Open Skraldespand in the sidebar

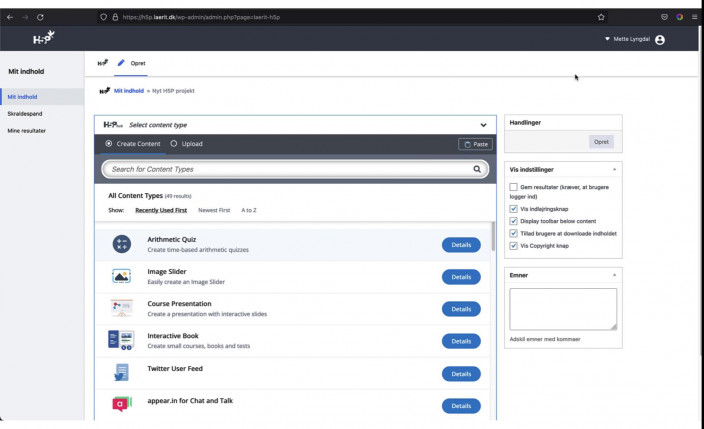pyautogui.click(x=25, y=113)
